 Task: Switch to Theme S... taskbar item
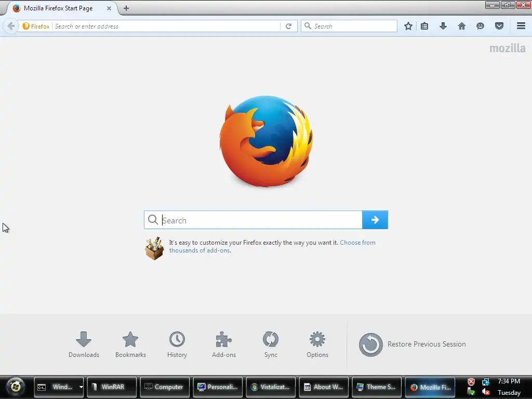point(377,387)
